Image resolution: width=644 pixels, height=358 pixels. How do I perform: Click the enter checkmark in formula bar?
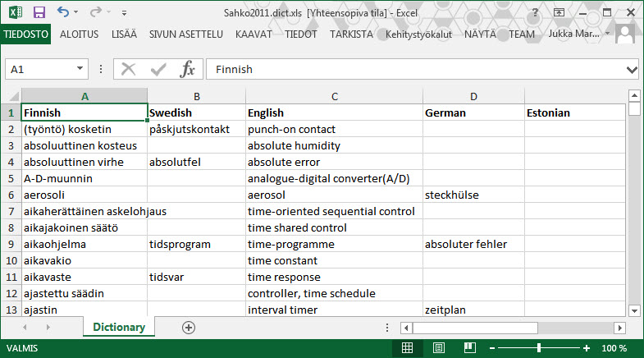(158, 70)
